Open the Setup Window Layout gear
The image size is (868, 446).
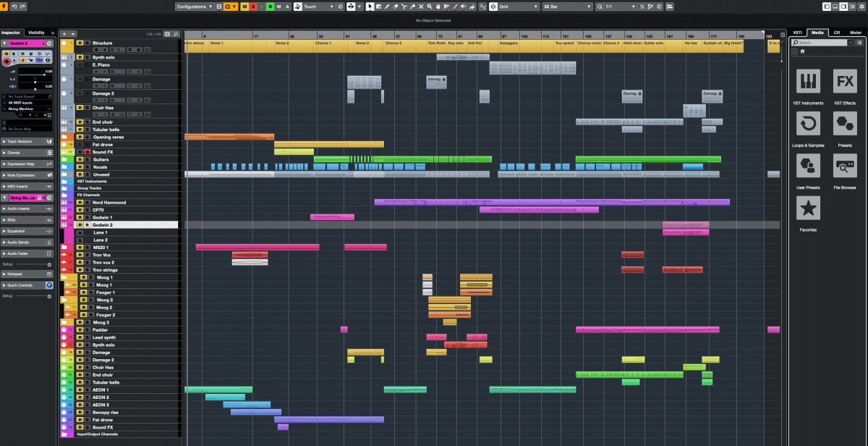pos(861,7)
